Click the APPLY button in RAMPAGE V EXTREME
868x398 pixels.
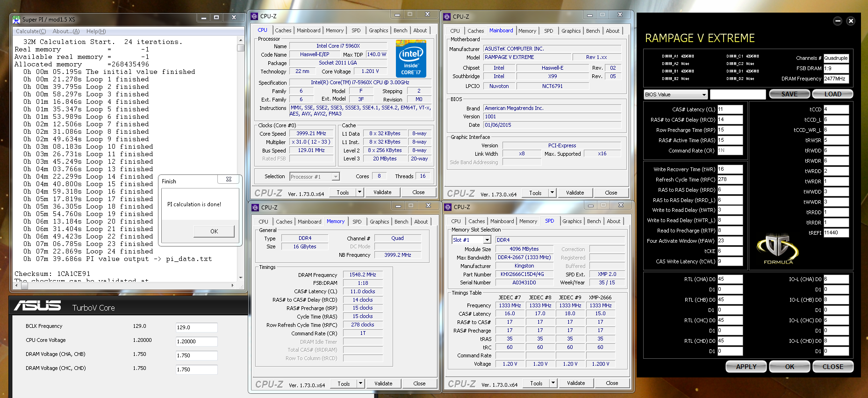[x=746, y=367]
